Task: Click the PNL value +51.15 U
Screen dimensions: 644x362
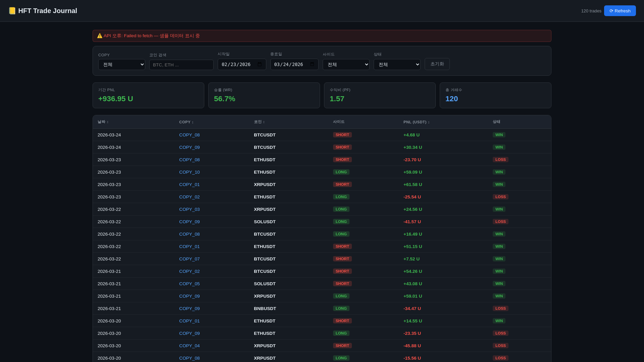Action: click(x=413, y=247)
